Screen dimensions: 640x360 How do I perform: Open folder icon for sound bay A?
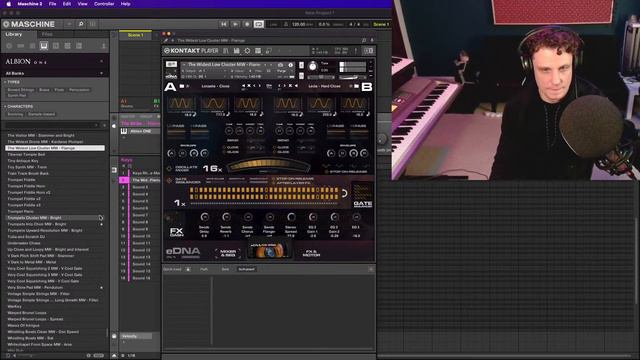click(182, 86)
